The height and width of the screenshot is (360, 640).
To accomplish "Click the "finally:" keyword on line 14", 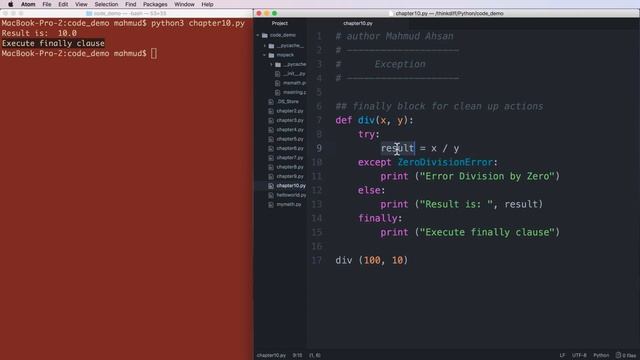I will (x=380, y=218).
